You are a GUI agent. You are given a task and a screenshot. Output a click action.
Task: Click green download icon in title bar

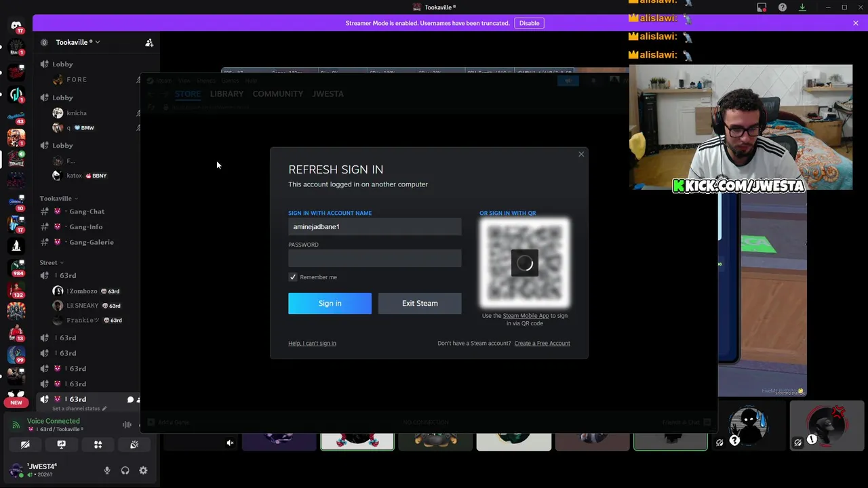(x=802, y=7)
